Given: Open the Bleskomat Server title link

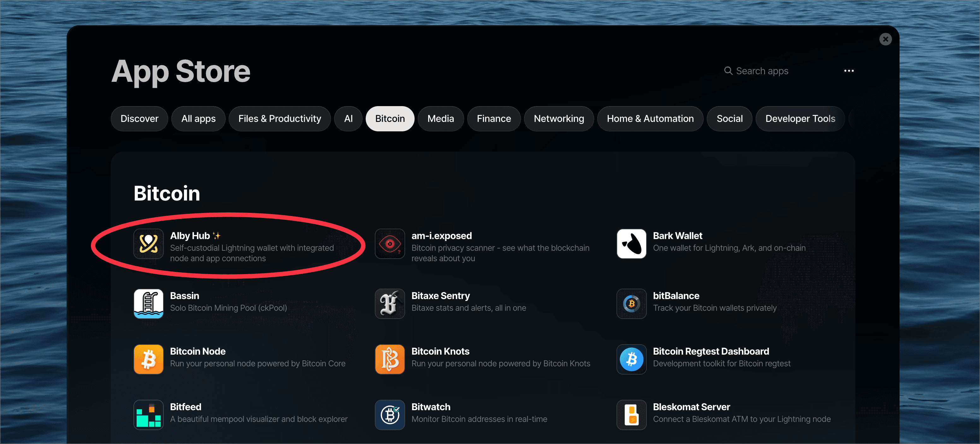Looking at the screenshot, I should pos(691,407).
